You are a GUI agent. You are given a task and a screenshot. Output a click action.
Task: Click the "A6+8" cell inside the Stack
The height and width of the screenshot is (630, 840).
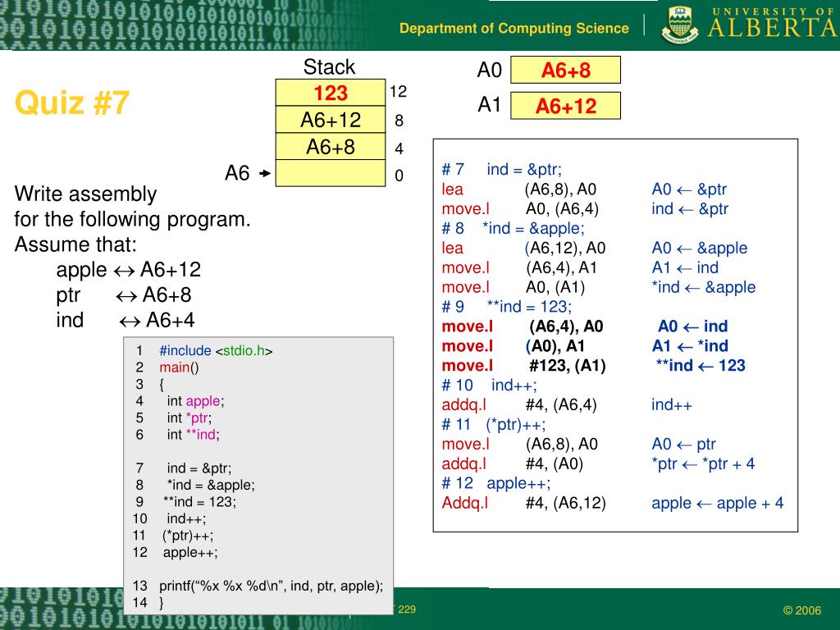coord(331,146)
